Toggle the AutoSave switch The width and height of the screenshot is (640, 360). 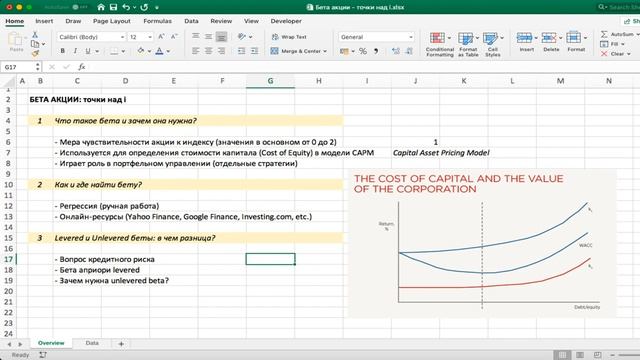point(80,7)
